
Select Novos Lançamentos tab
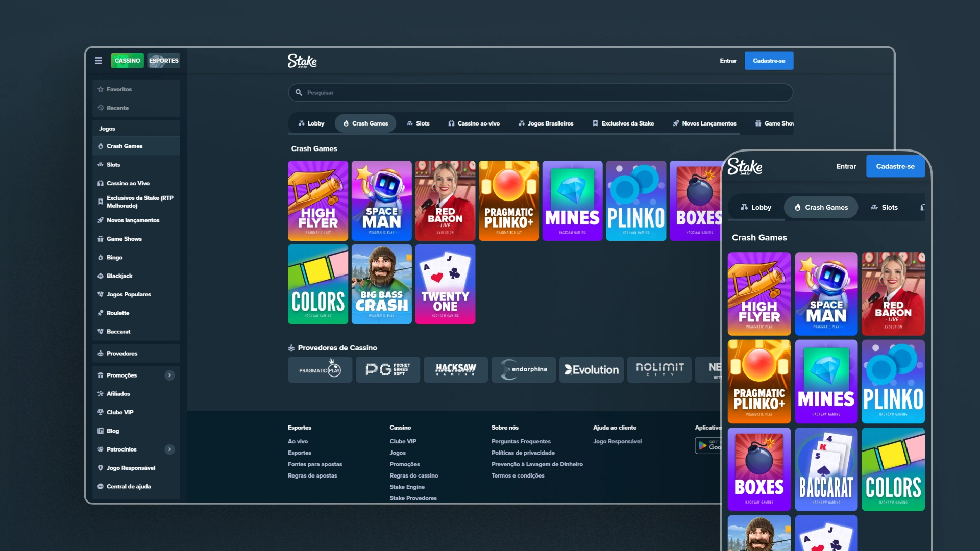(x=705, y=123)
